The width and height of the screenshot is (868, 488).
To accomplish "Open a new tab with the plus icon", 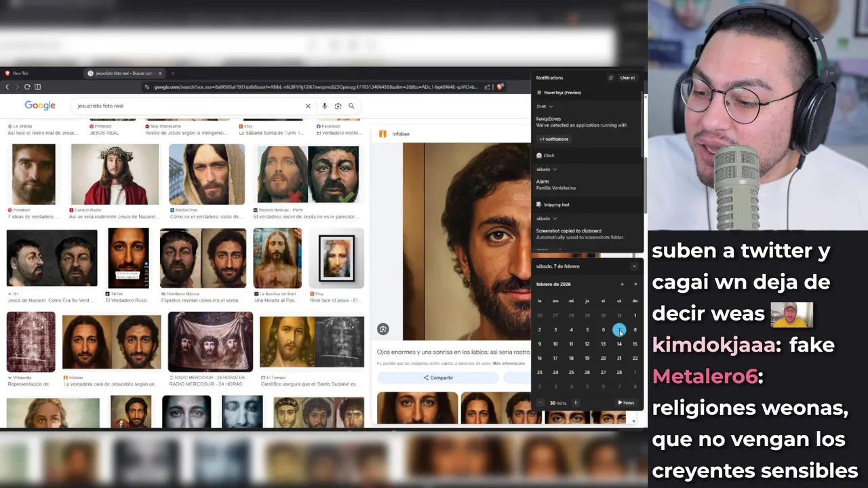I will 172,73.
